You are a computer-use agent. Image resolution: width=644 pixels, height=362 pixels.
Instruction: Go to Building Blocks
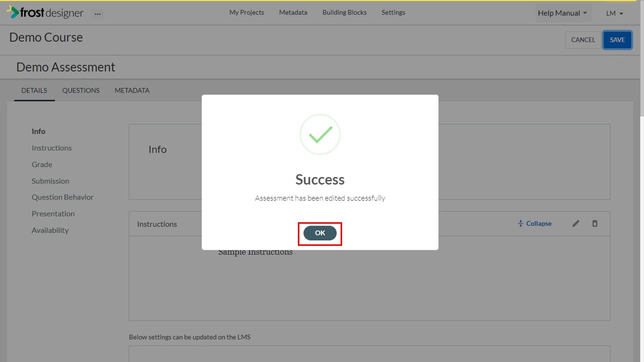point(345,13)
